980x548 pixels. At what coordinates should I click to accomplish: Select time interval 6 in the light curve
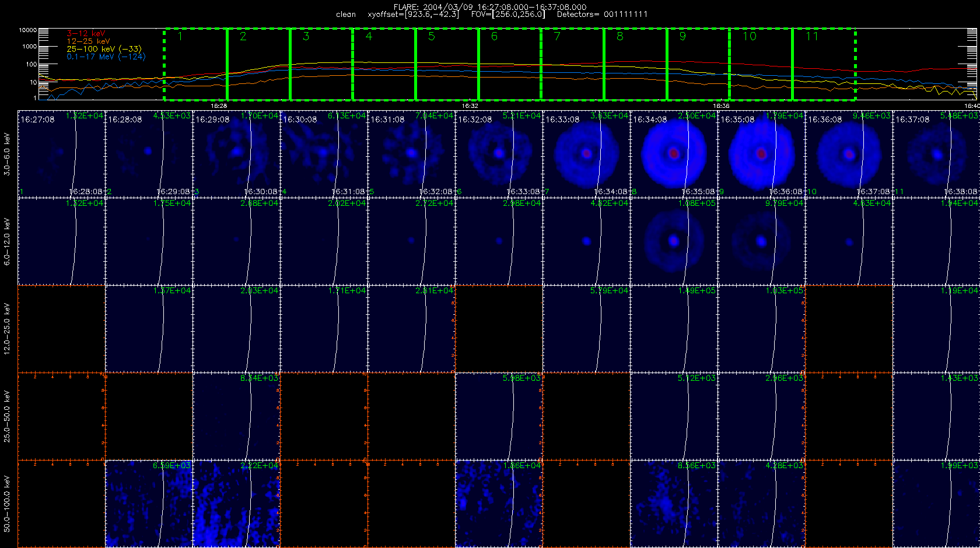pyautogui.click(x=510, y=64)
